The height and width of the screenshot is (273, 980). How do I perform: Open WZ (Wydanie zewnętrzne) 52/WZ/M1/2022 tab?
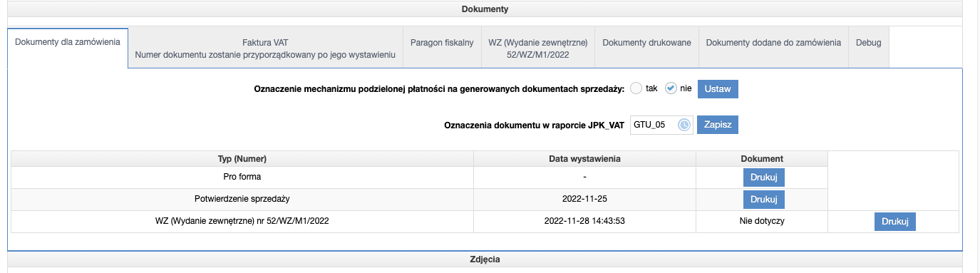pyautogui.click(x=538, y=48)
